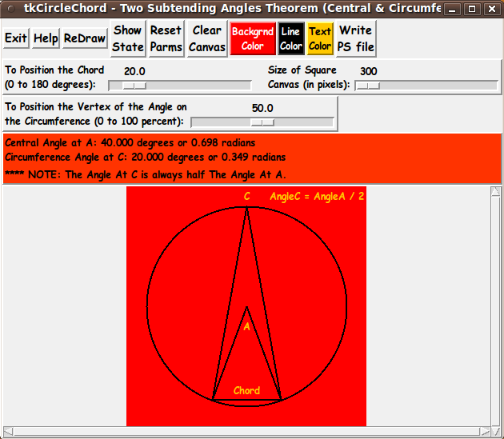504x439 pixels.
Task: Click the Show State button
Action: click(128, 38)
